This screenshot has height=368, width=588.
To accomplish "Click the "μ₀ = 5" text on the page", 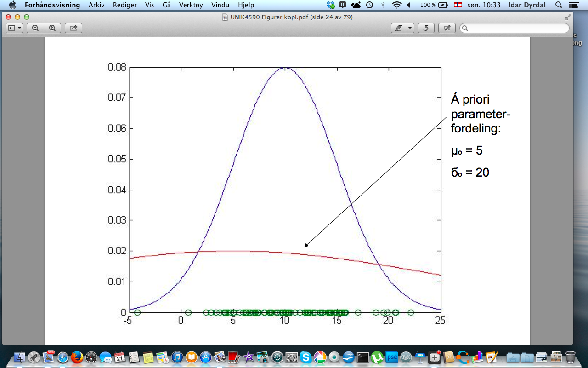I will point(467,151).
